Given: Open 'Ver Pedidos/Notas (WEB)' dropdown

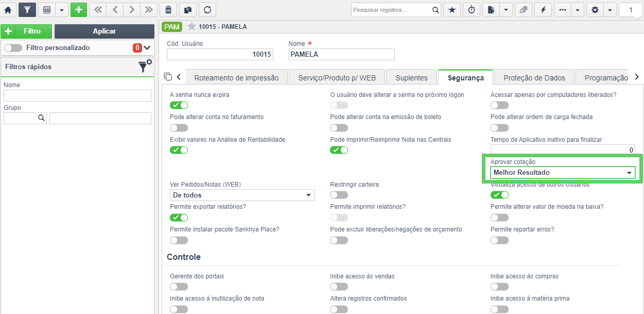Looking at the screenshot, I should tap(242, 195).
